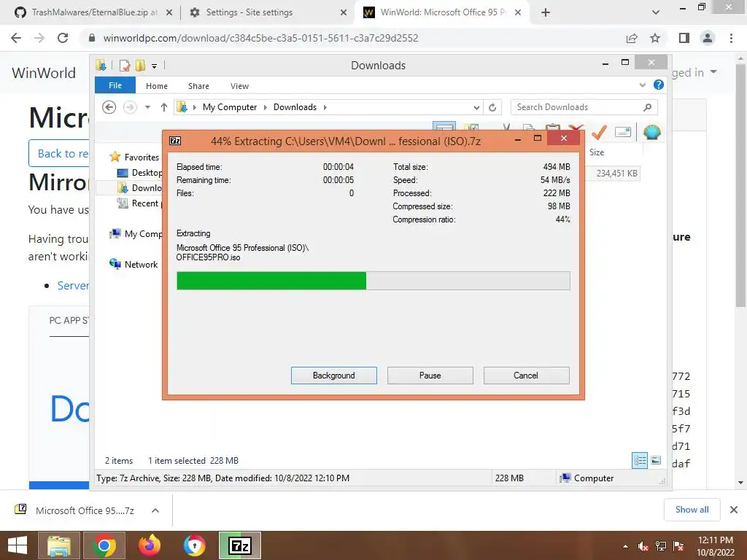This screenshot has width=747, height=560.
Task: Open quick access toolbar customize dropdown
Action: (155, 66)
